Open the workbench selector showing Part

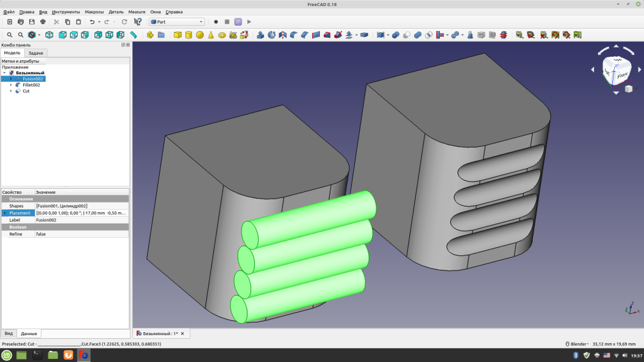(177, 22)
